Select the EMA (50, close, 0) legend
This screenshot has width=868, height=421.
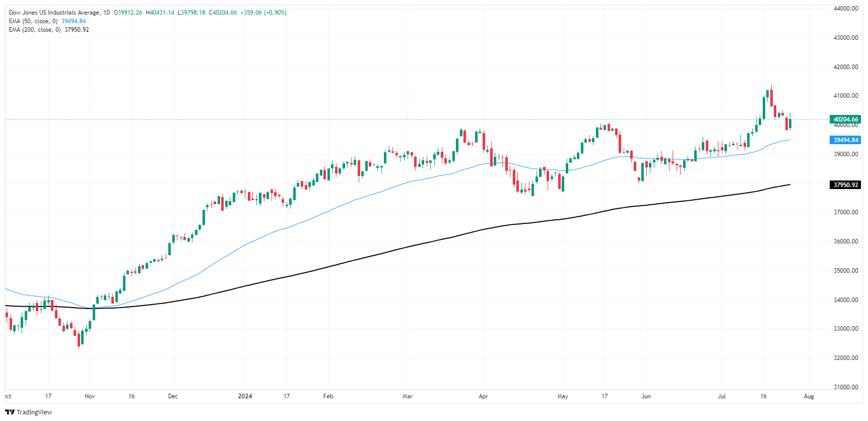(x=33, y=21)
